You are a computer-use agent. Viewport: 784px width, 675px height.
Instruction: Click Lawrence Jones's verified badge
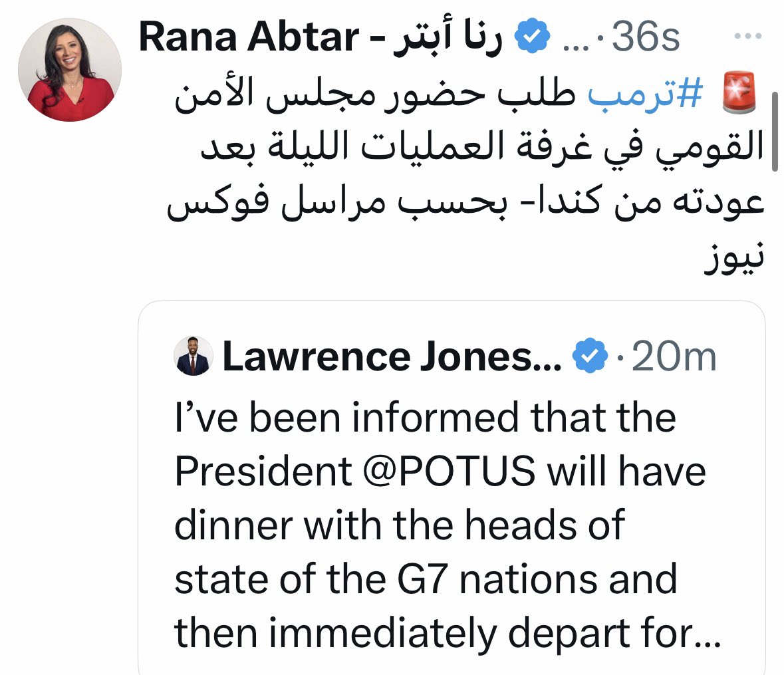[590, 357]
